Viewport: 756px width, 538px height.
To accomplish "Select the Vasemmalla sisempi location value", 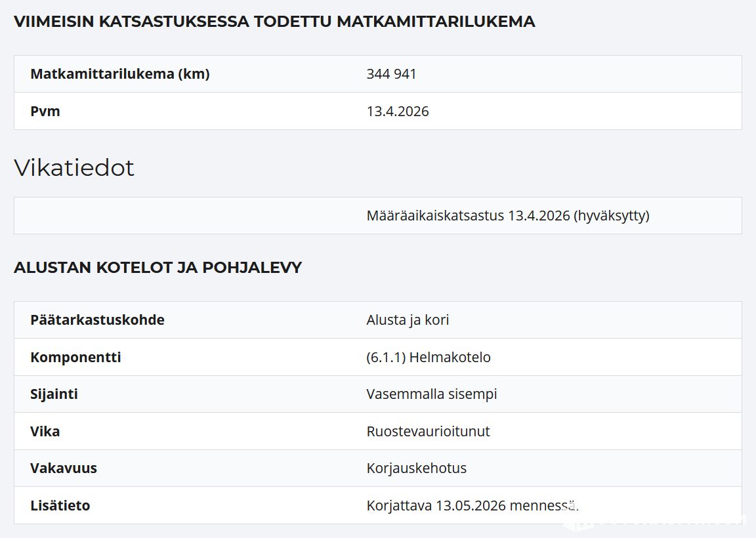I will (431, 394).
